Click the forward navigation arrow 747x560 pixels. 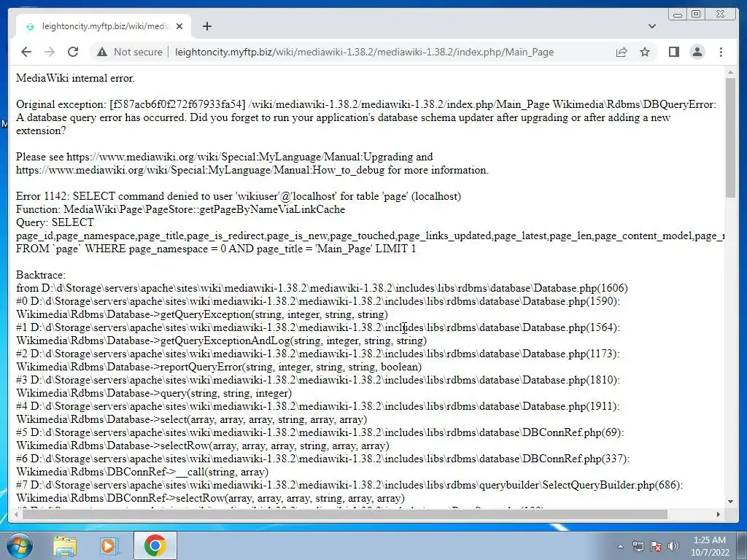(x=50, y=52)
